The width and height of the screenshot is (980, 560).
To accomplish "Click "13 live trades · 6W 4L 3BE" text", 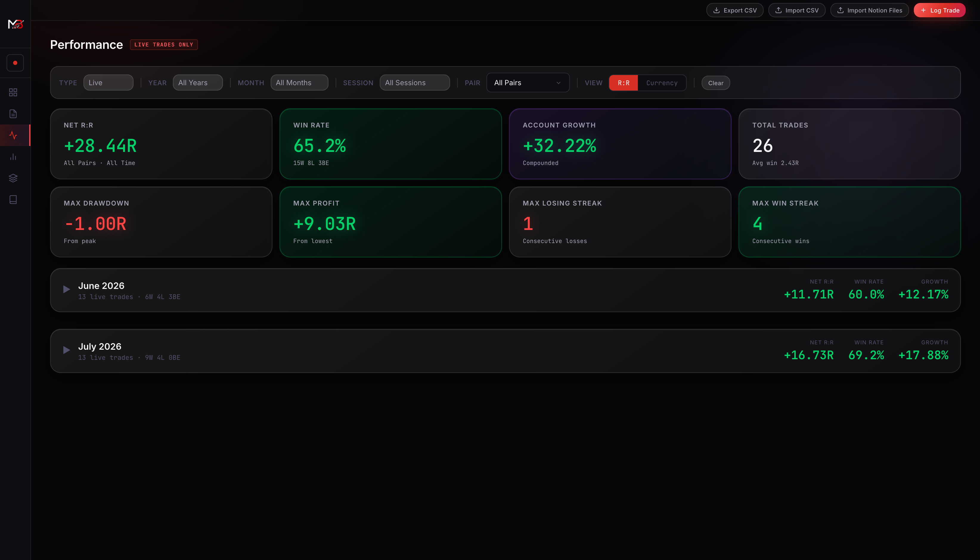I will click(129, 297).
